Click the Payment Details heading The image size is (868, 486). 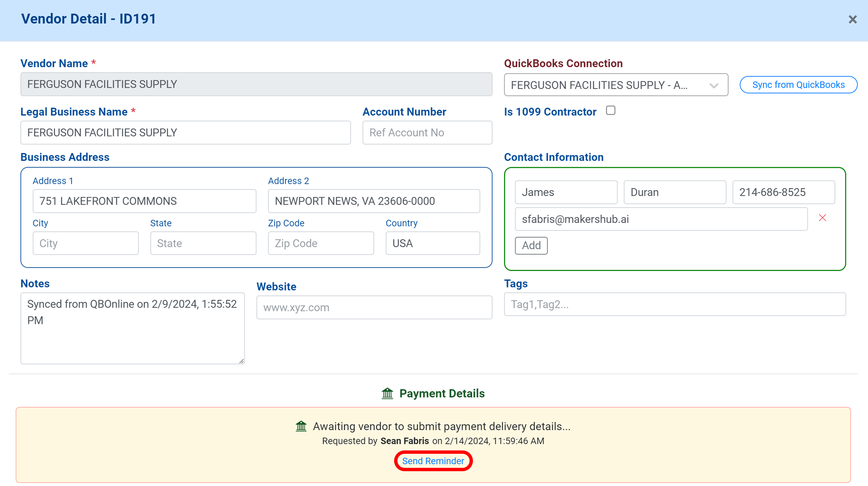pyautogui.click(x=442, y=393)
